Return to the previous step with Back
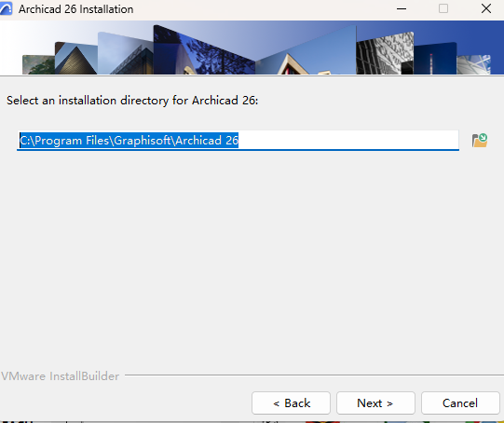The width and height of the screenshot is (504, 423). click(x=291, y=403)
